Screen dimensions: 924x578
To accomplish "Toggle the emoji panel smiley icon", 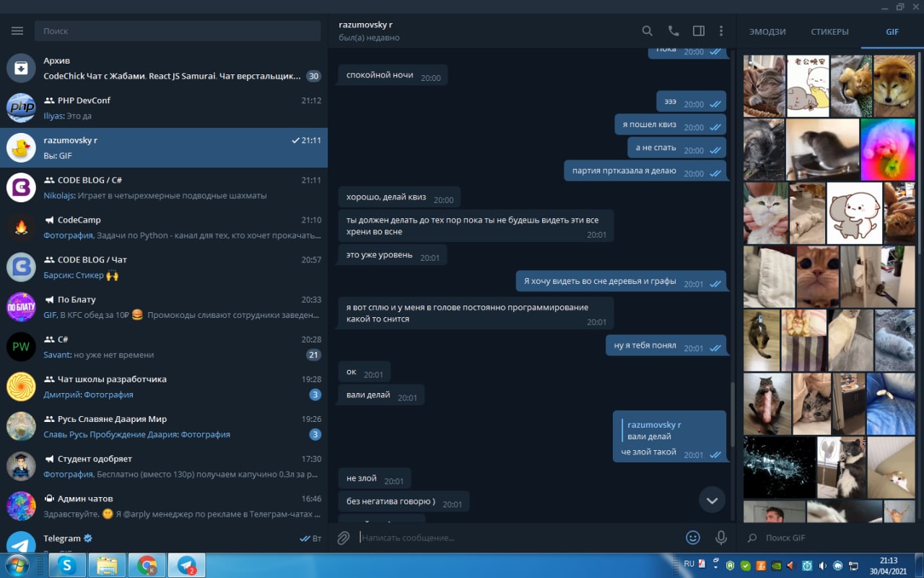I will [693, 538].
